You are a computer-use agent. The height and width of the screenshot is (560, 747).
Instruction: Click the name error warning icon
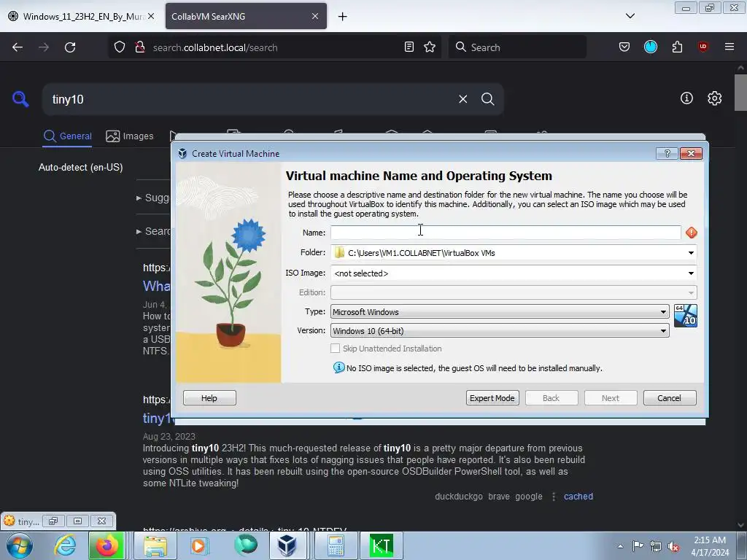[x=692, y=233]
